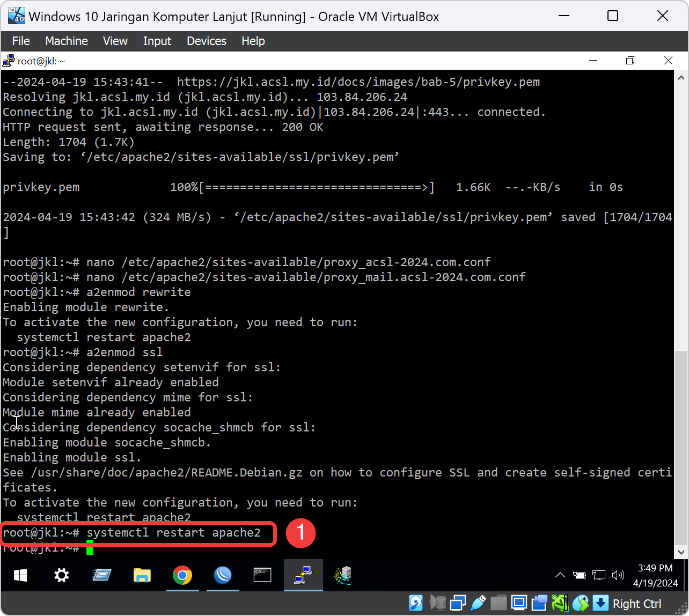This screenshot has height=616, width=689.
Task: Click the battery power tray icon
Action: tap(579, 575)
